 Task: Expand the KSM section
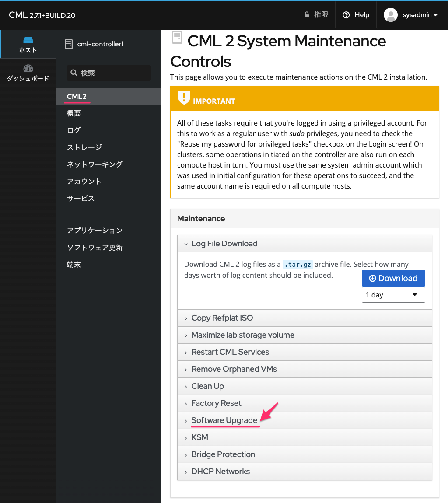click(304, 437)
